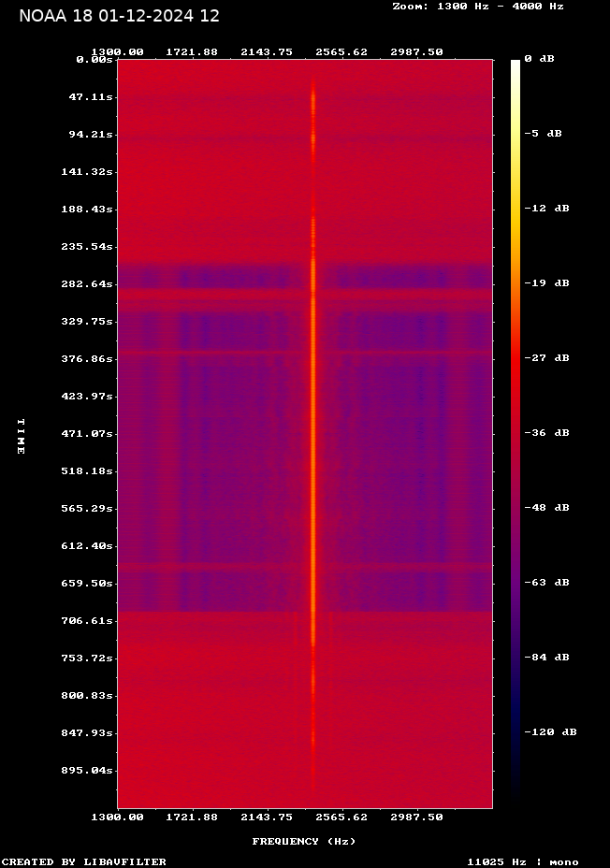Click the 2987.50 label on bottom frequency axis
Image resolution: width=610 pixels, height=868 pixels.
pos(417,817)
